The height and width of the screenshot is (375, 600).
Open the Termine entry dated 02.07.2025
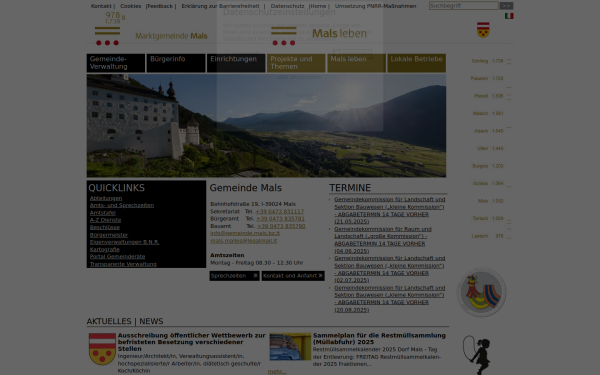coord(390,269)
